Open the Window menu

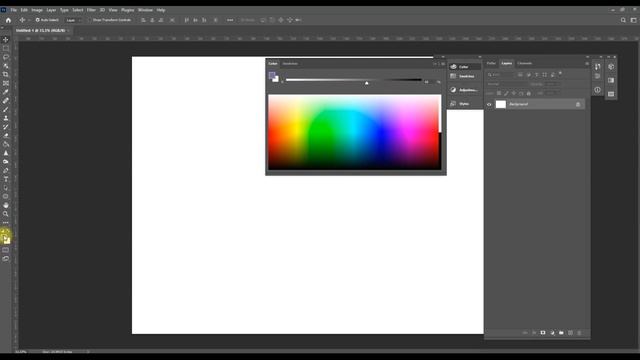145,10
